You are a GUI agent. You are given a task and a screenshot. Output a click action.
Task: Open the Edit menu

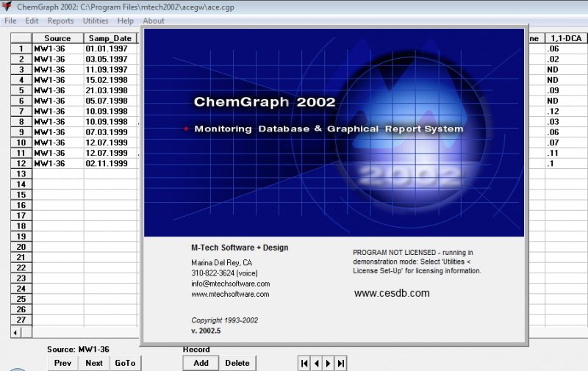click(x=32, y=21)
